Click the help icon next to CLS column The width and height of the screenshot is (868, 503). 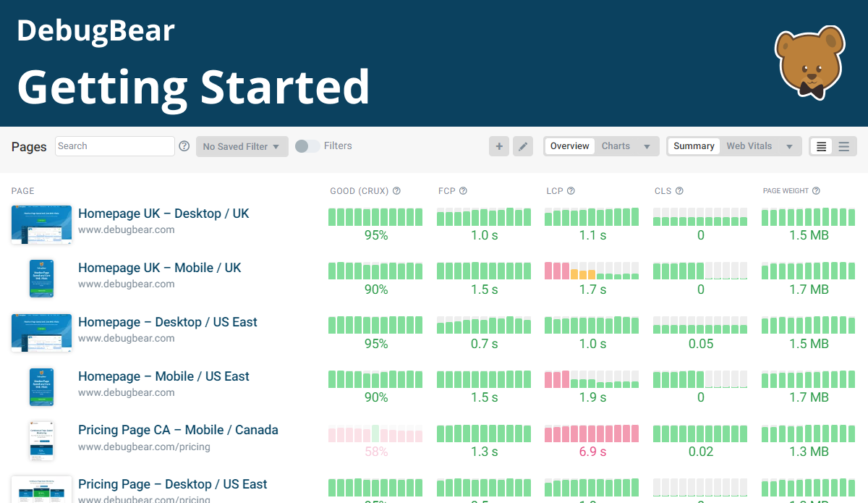(x=678, y=190)
